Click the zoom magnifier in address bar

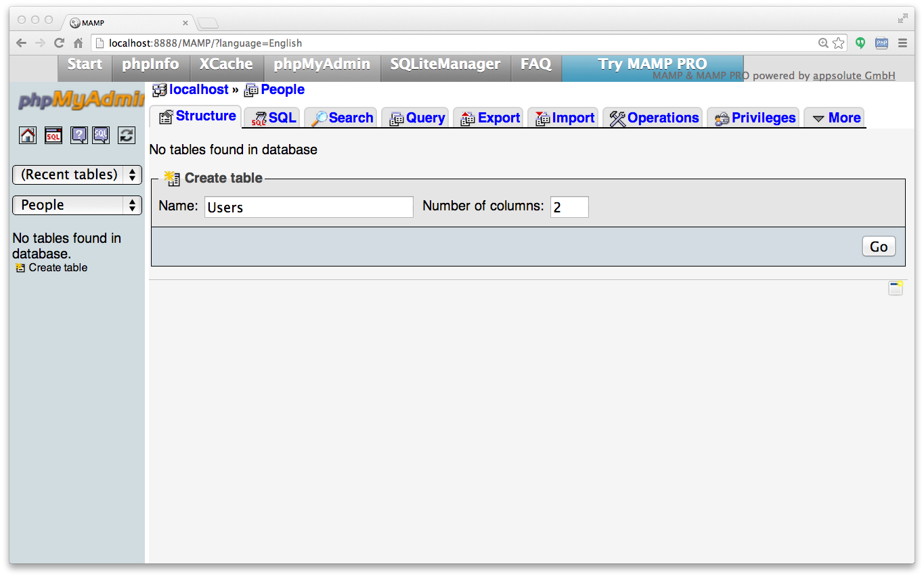823,43
